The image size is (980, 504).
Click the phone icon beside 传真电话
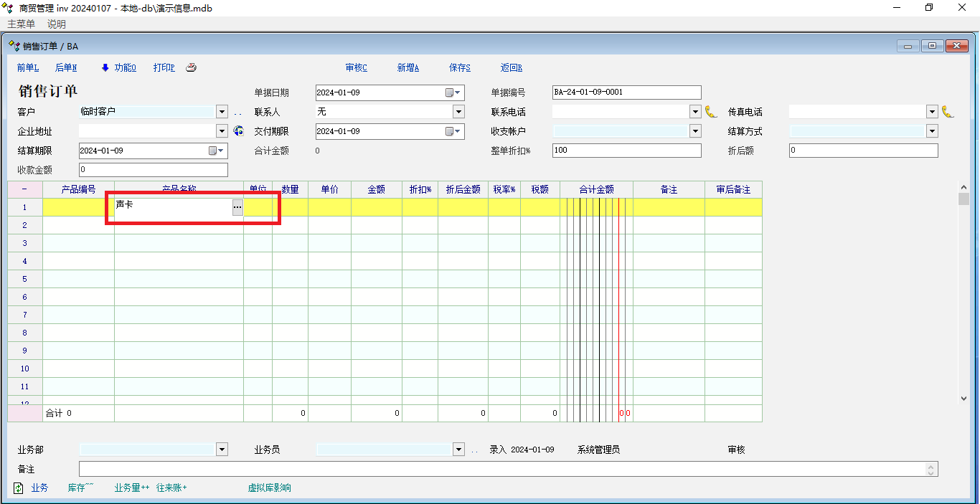pyautogui.click(x=947, y=112)
